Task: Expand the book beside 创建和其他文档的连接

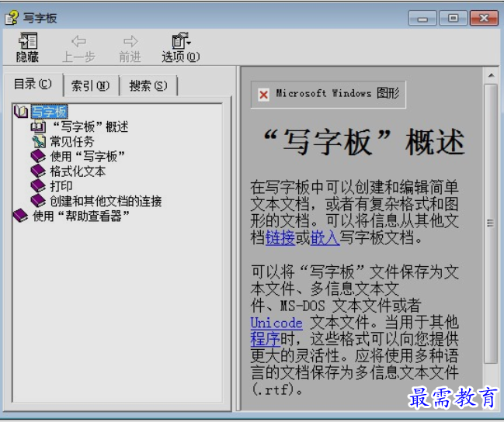Action: point(38,201)
